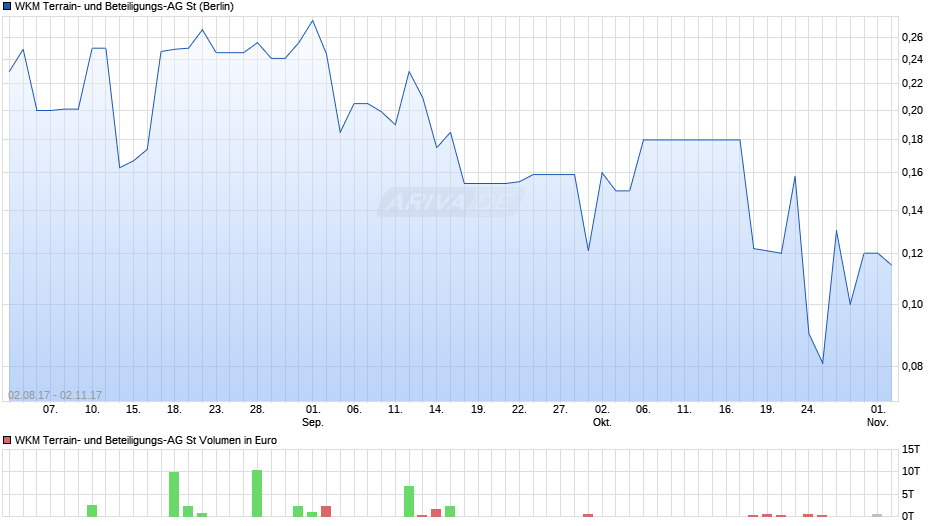Click the price peak point at 01. Sep.
This screenshot has height=526, width=940.
[312, 21]
